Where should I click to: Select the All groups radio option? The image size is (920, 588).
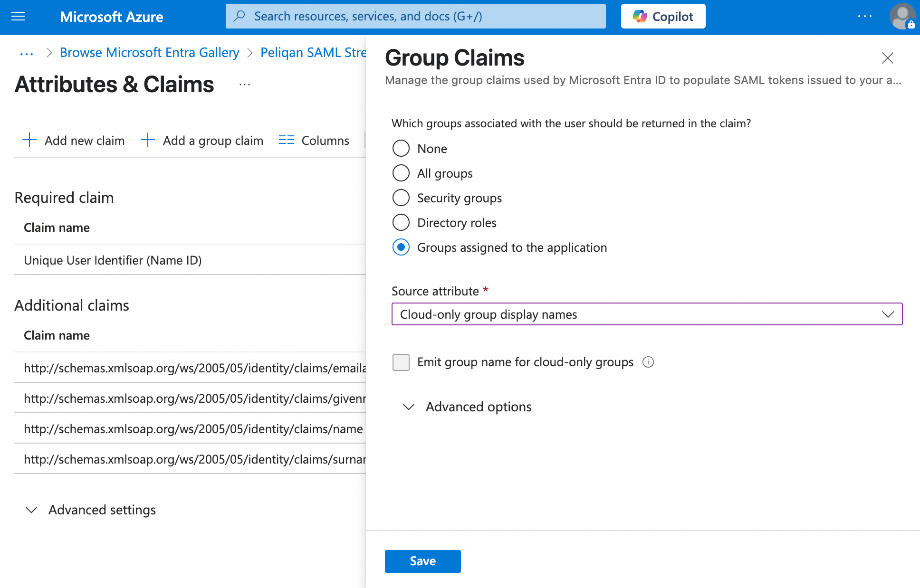point(401,173)
